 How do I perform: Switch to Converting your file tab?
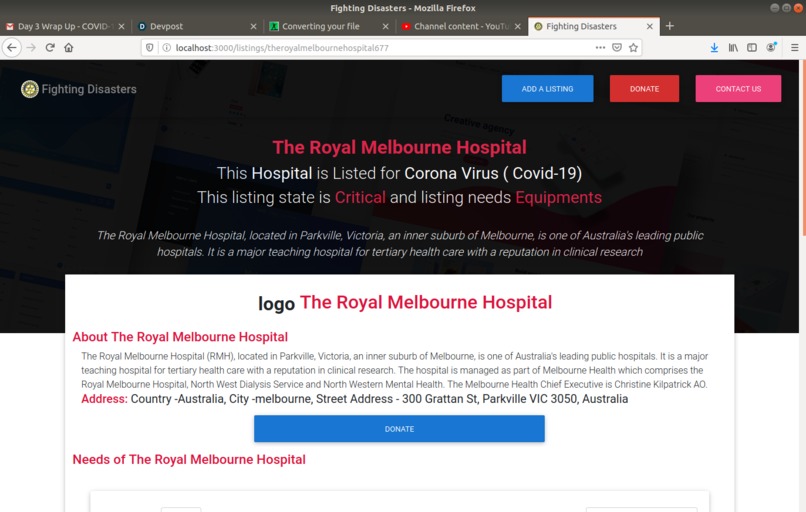coord(329,26)
